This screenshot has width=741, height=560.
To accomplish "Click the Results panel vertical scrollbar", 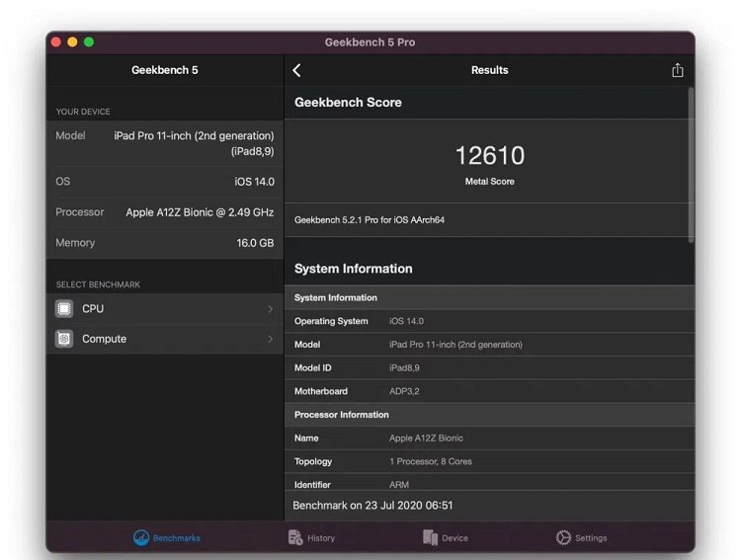I will coord(691,165).
